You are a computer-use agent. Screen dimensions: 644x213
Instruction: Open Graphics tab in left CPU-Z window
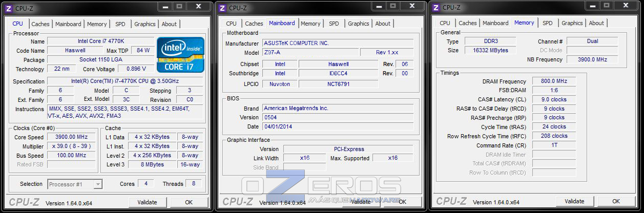point(145,24)
